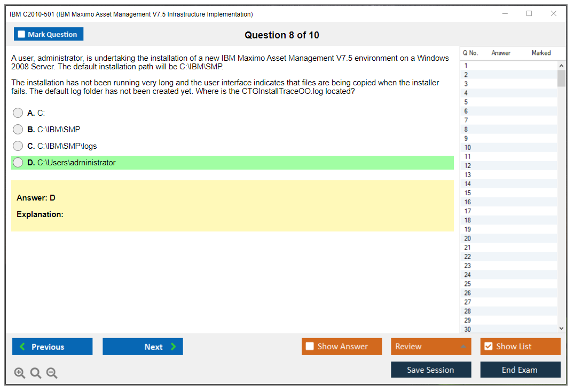Click the zoom reset magnifier icon
The image size is (574, 392).
tap(36, 373)
